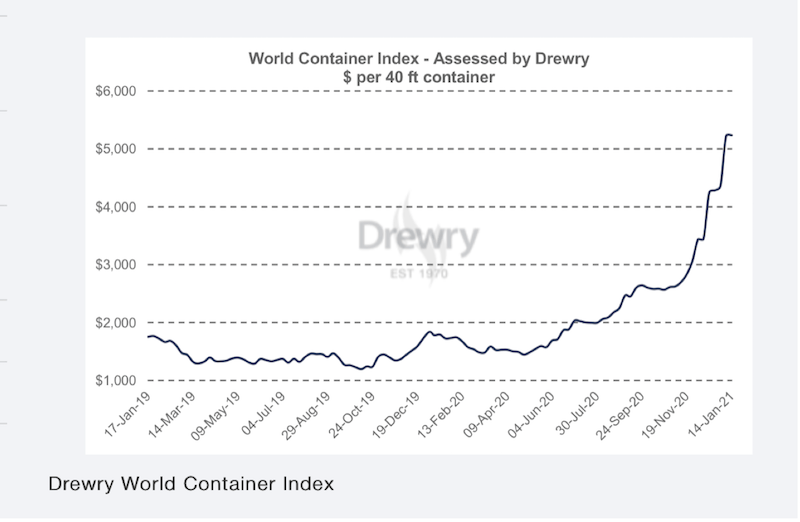
Task: Click the $5,000 y-axis label
Action: [117, 149]
